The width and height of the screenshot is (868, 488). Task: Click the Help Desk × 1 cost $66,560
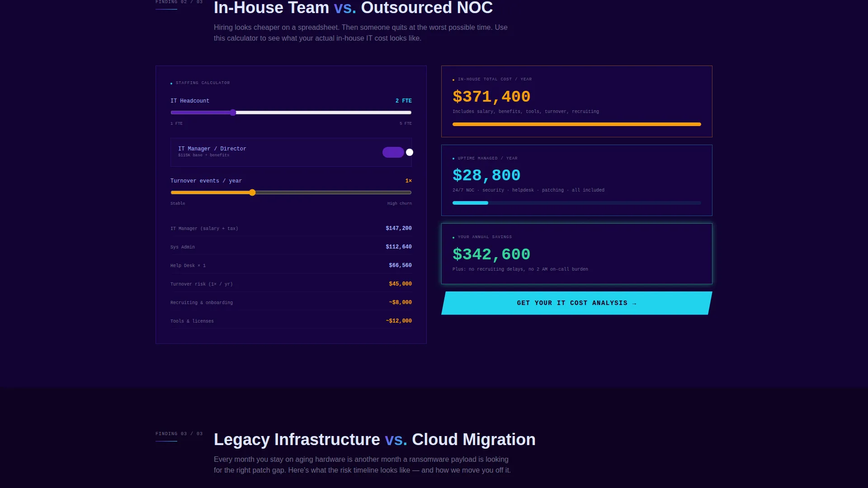[400, 265]
